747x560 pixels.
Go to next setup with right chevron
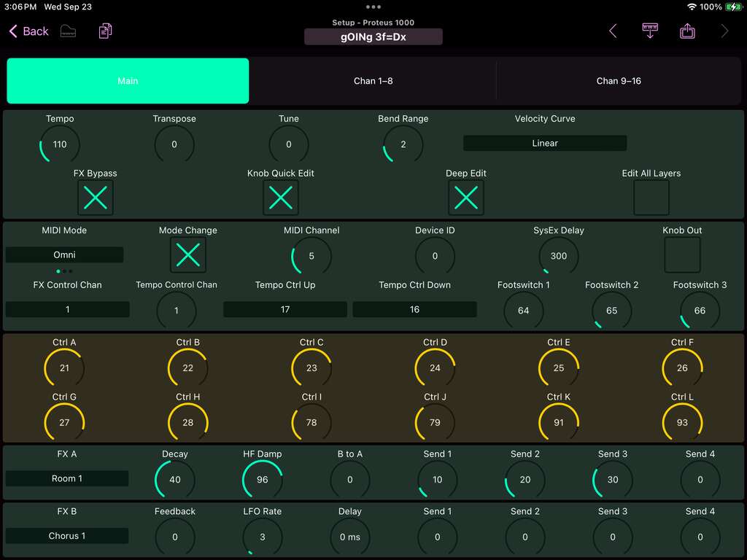coord(724,31)
